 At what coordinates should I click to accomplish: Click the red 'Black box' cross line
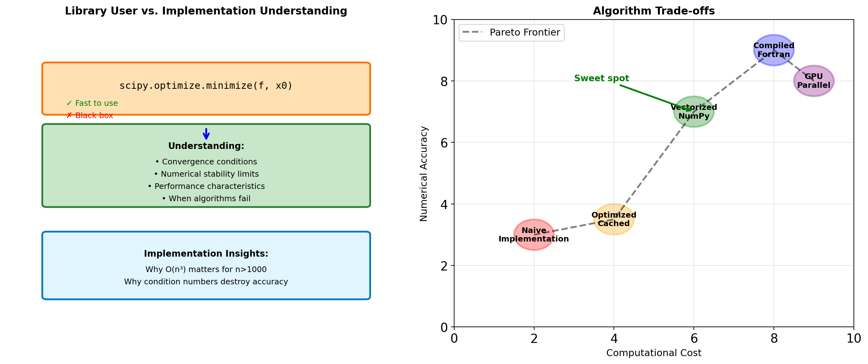coord(90,116)
